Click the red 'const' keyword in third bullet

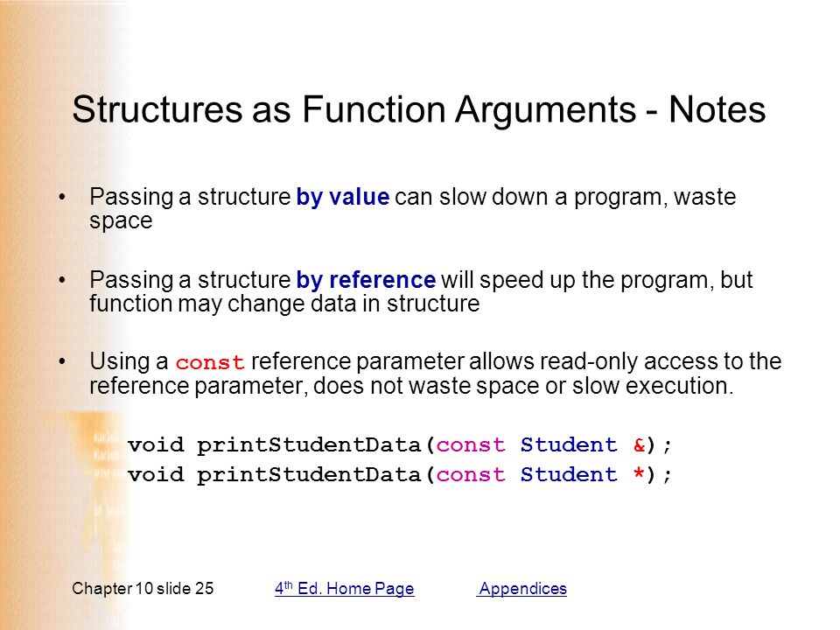point(210,362)
